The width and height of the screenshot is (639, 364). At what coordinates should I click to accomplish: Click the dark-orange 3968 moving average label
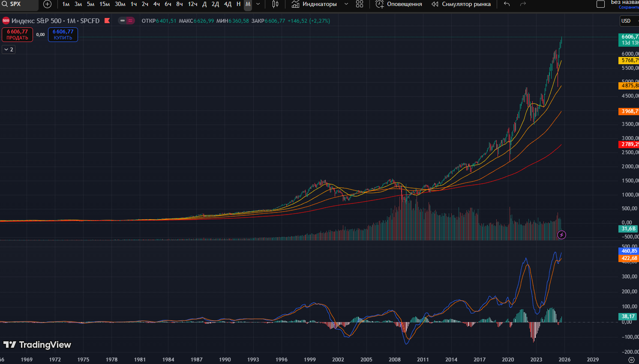coord(629,111)
